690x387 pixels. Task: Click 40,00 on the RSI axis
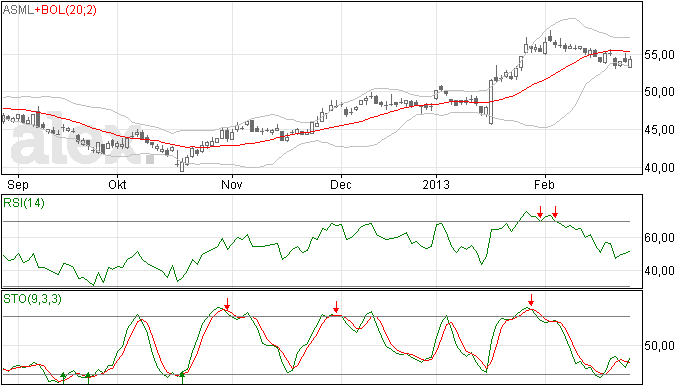pyautogui.click(x=660, y=271)
